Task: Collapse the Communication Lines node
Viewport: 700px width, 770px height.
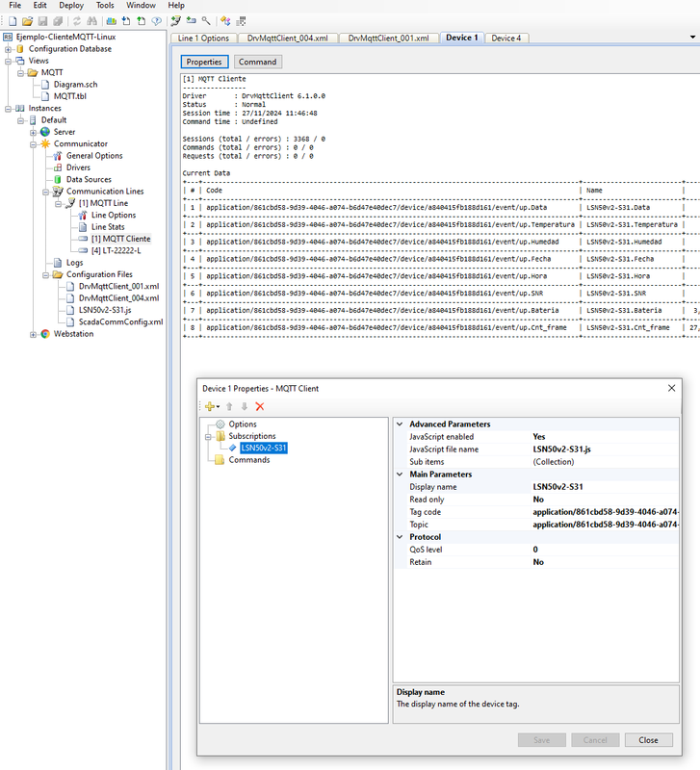Action: pyautogui.click(x=45, y=192)
